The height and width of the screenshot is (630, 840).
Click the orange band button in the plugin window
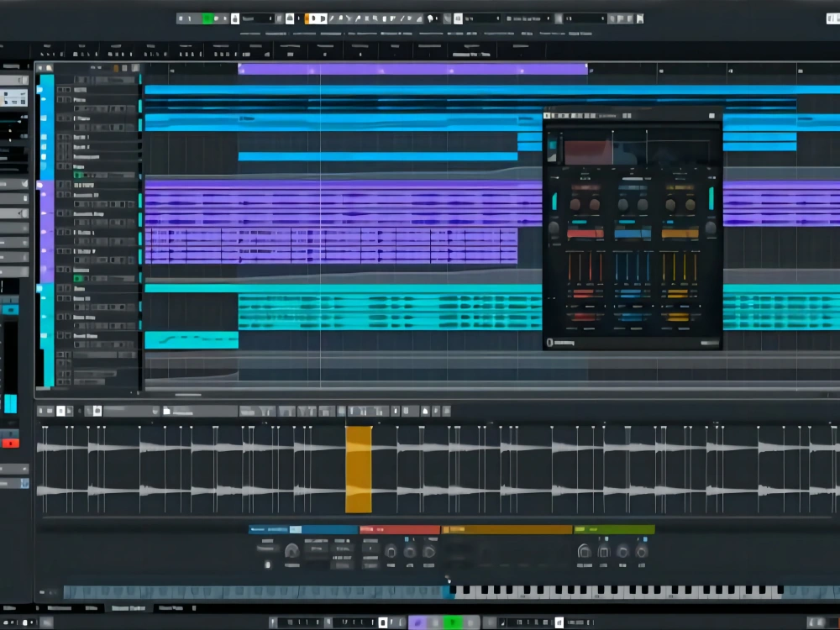point(680,233)
